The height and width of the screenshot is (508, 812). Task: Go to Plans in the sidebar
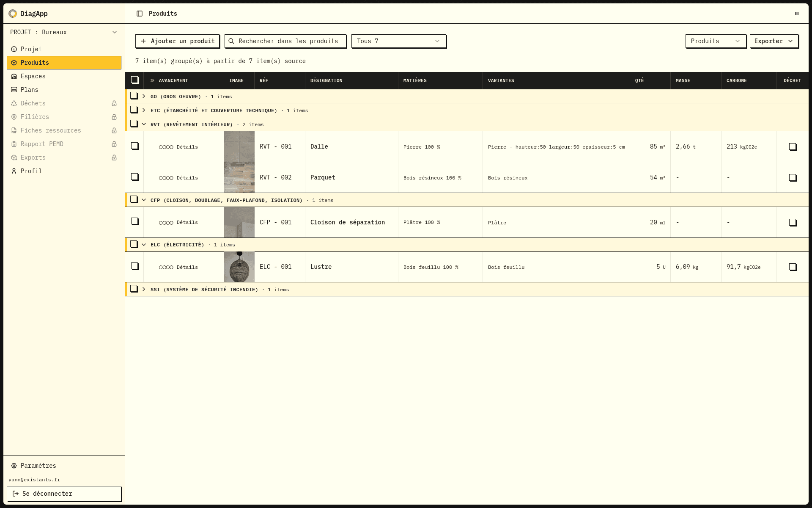tap(64, 90)
